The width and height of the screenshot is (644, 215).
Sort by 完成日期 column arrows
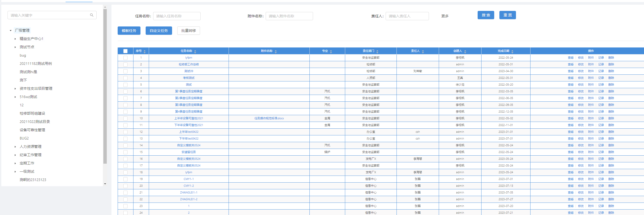[x=512, y=51]
